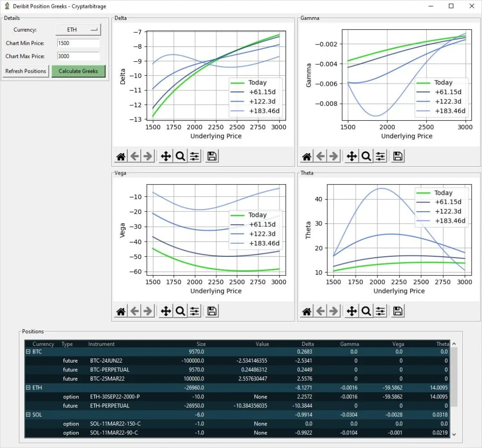Image resolution: width=482 pixels, height=448 pixels.
Task: Configure subplots for Vega chart
Action: (x=195, y=311)
